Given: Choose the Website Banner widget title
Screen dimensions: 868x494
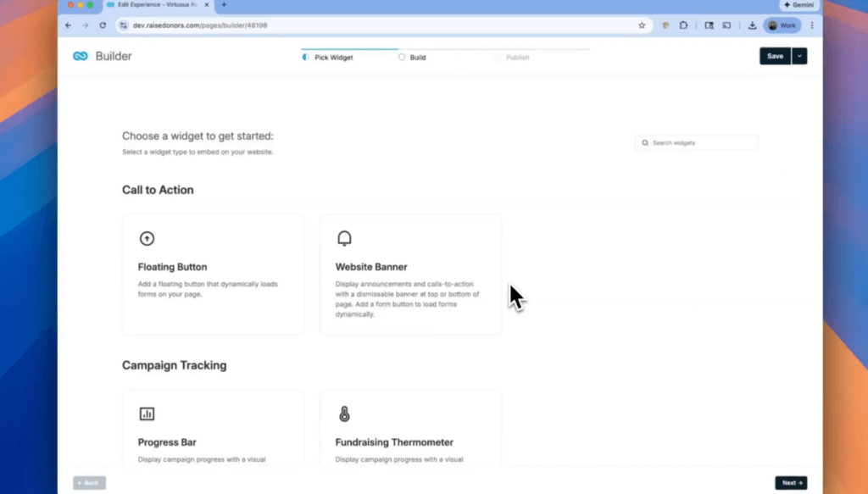Looking at the screenshot, I should point(371,267).
